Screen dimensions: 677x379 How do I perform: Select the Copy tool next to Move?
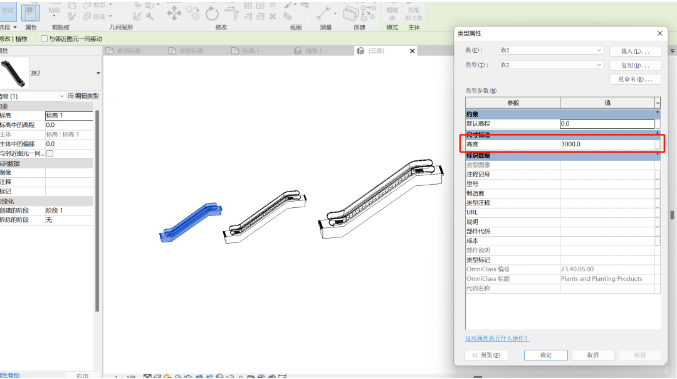[x=193, y=13]
